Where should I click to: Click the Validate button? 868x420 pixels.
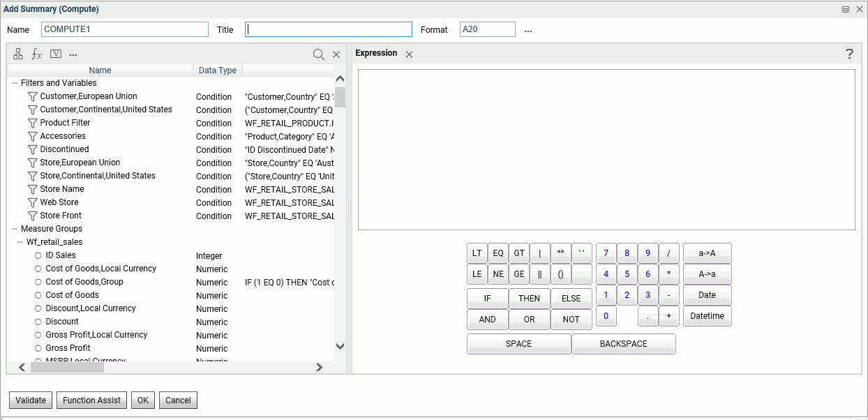(31, 400)
